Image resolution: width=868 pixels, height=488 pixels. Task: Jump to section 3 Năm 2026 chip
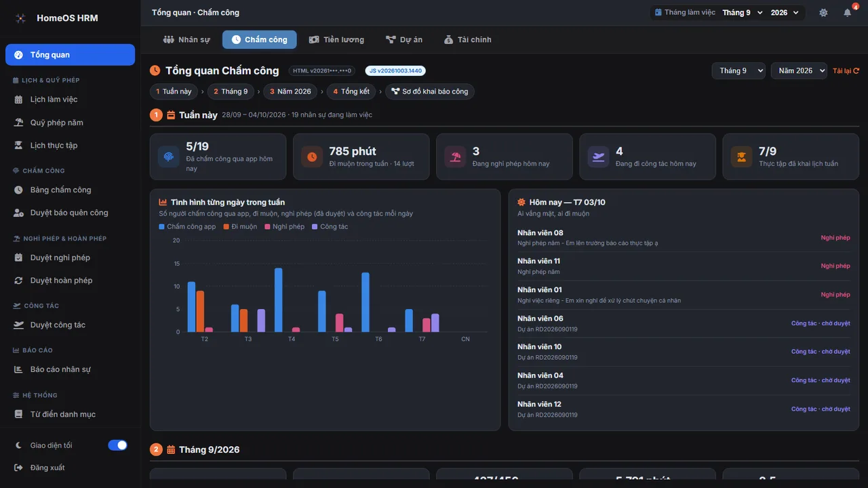tap(291, 91)
